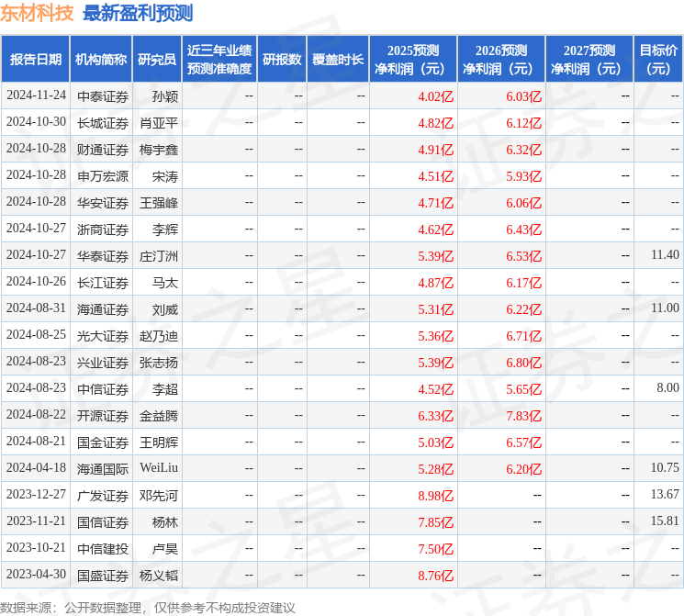Click analyst name 梅宇鑫
The image size is (684, 616).
[159, 150]
